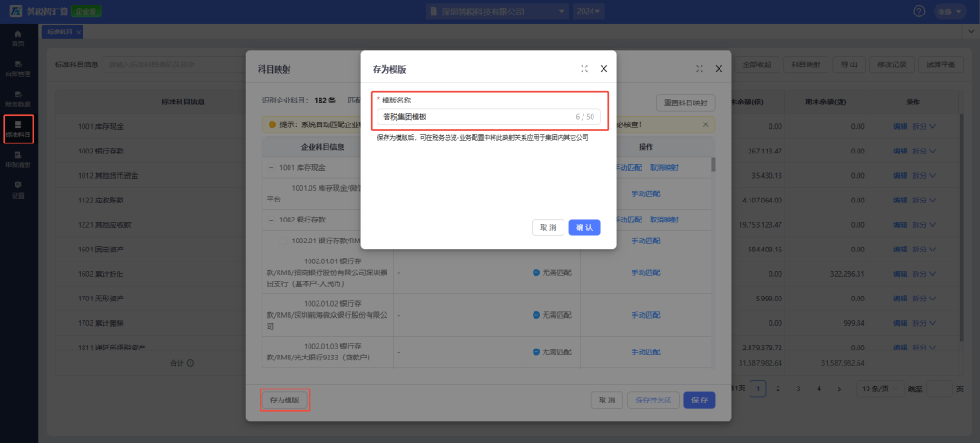The height and width of the screenshot is (443, 980).
Task: Click 重置科目映射 button
Action: click(x=686, y=103)
